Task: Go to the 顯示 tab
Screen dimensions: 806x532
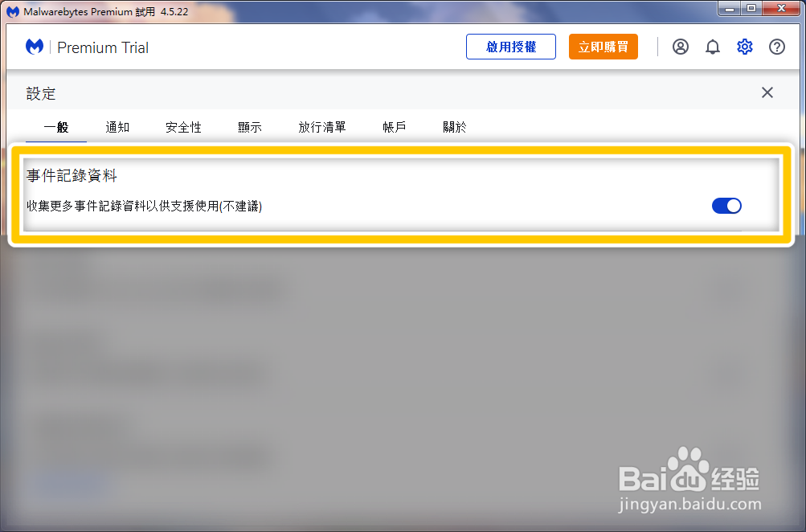Action: pos(250,127)
